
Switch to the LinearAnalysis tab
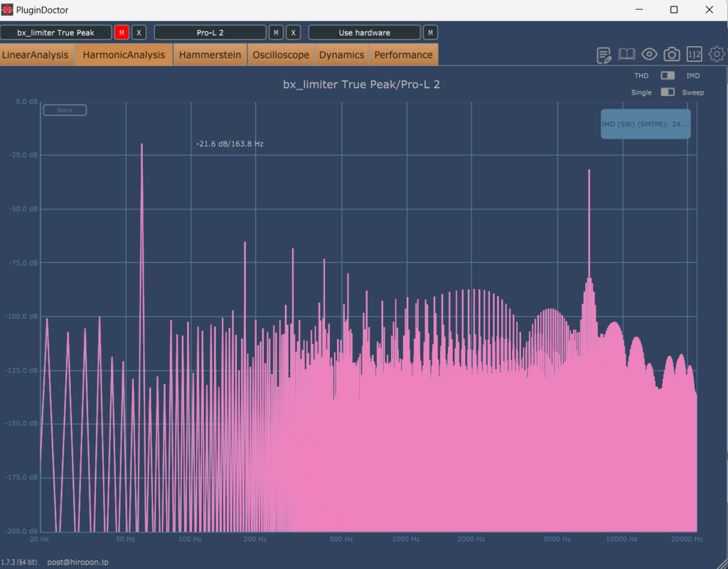coord(36,55)
